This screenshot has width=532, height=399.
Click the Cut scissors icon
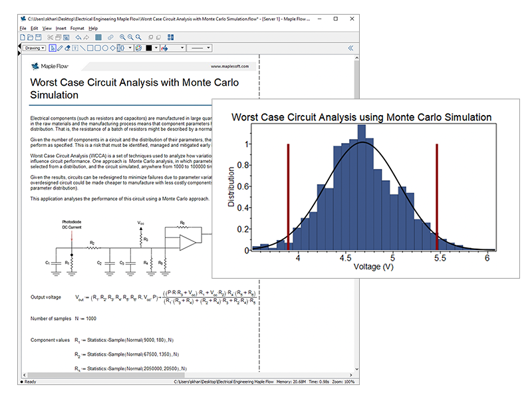click(x=50, y=37)
